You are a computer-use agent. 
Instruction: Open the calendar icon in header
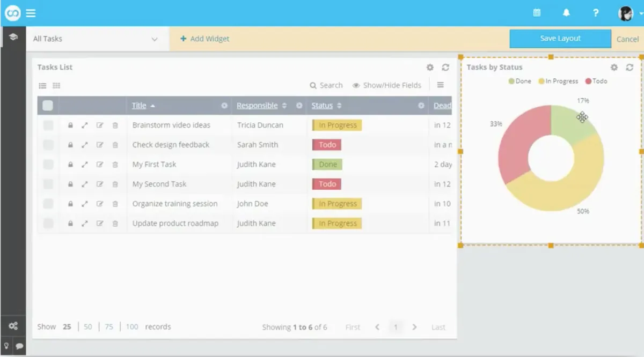point(537,13)
